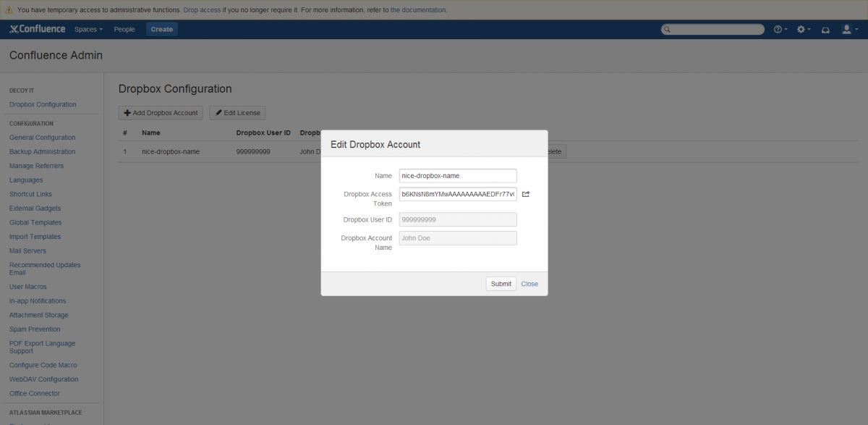Click the warning icon in admin banner
The height and width of the screenshot is (425, 868).
(9, 10)
